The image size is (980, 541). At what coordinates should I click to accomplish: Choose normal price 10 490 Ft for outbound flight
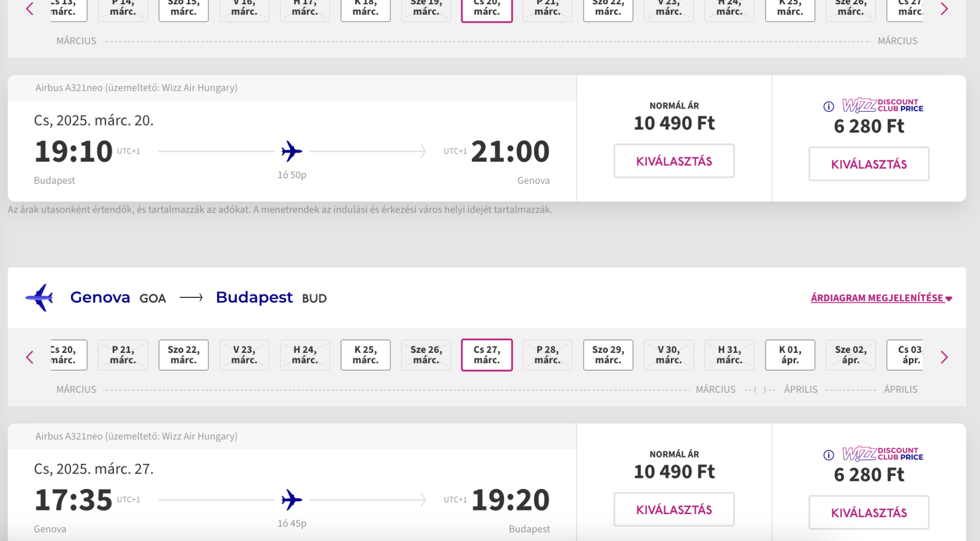click(x=674, y=161)
